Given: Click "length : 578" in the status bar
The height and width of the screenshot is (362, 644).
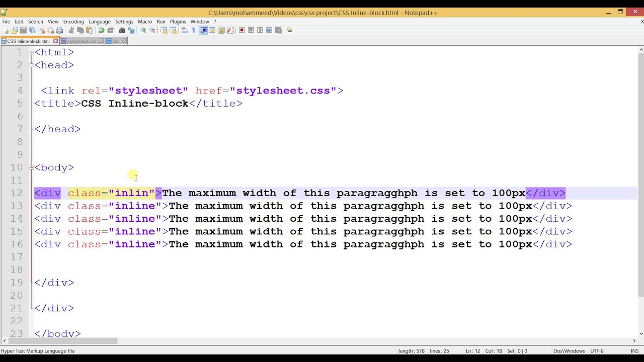Looking at the screenshot, I should [412, 351].
